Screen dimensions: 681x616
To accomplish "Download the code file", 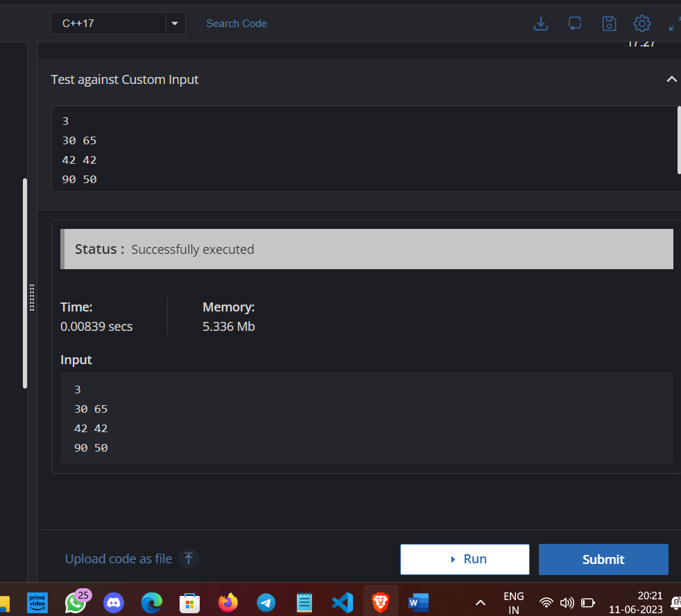I will (541, 23).
